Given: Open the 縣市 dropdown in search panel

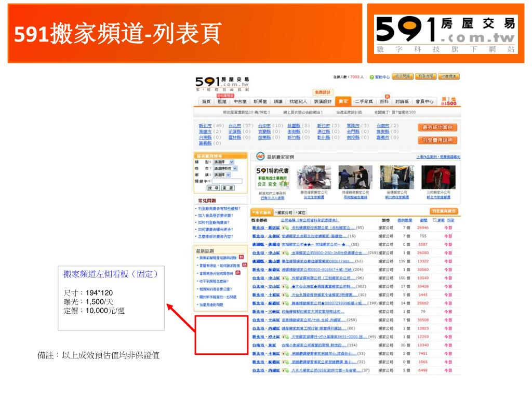Looking at the screenshot, I should point(225,168).
